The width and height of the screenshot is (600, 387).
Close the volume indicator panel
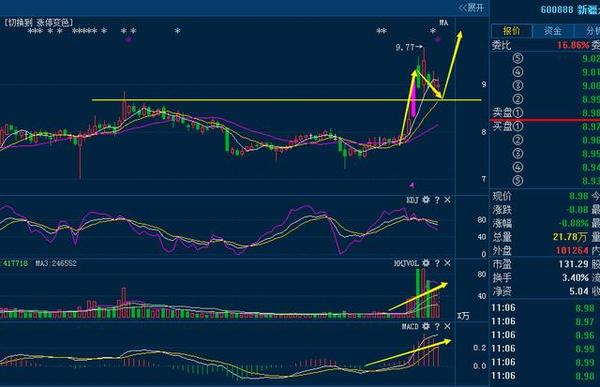coord(447,263)
